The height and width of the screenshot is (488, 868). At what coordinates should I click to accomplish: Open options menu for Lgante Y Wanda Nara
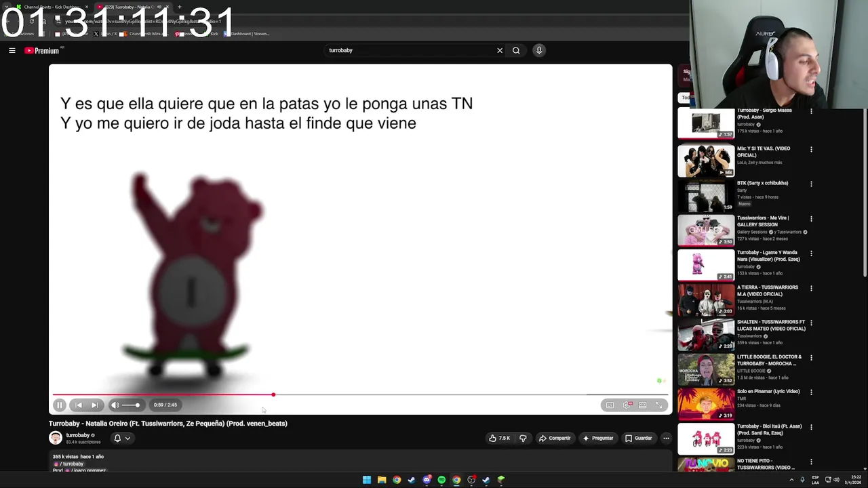(x=811, y=253)
